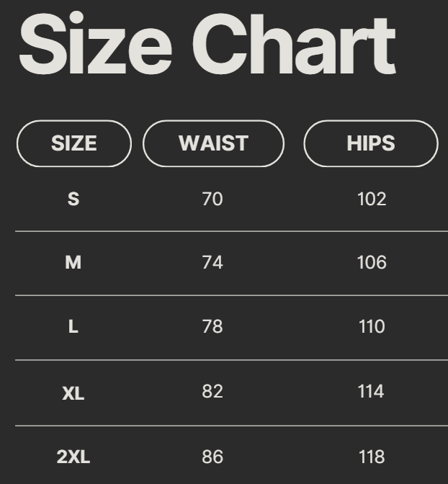Select the S size row label
This screenshot has width=448, height=484.
[73, 199]
